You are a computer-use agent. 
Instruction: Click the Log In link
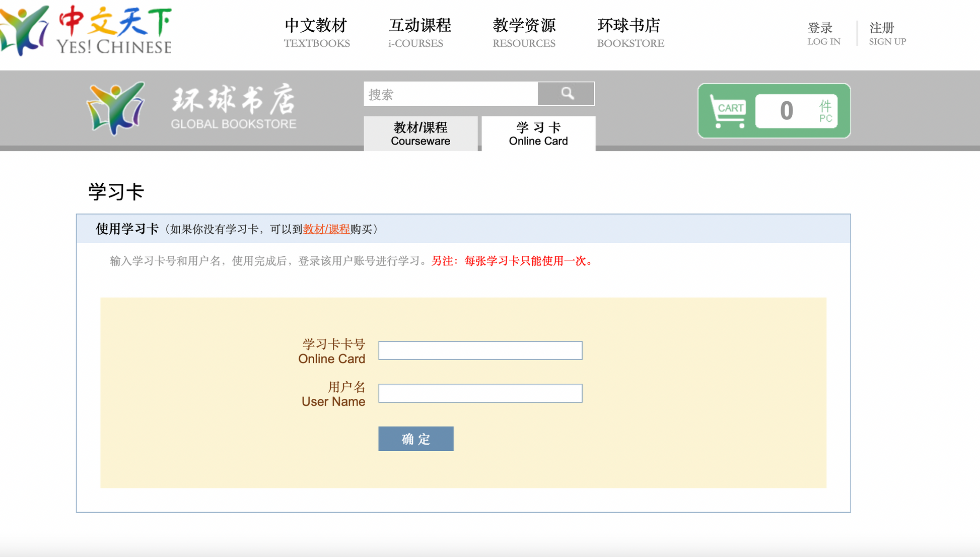[823, 34]
